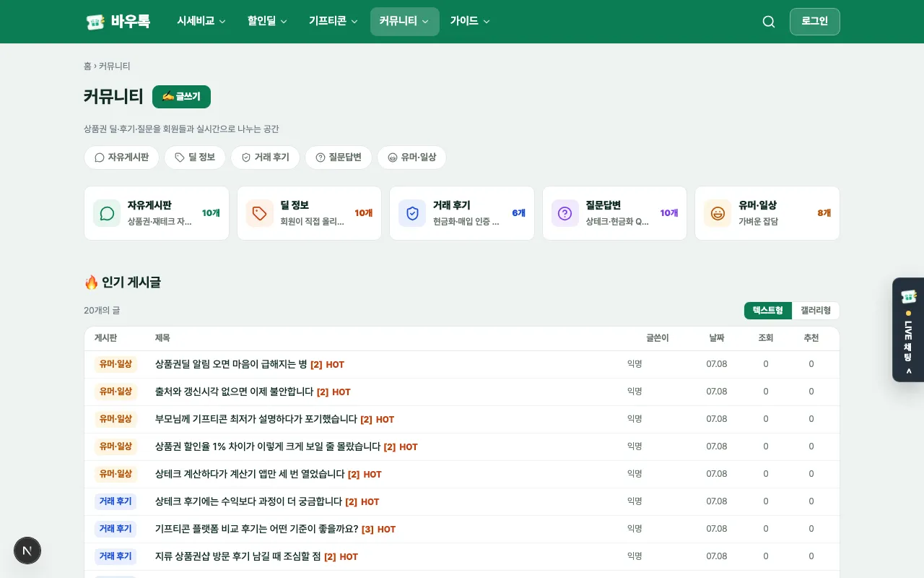Click the 20개의 글 count text
The height and width of the screenshot is (578, 924).
pyautogui.click(x=102, y=311)
